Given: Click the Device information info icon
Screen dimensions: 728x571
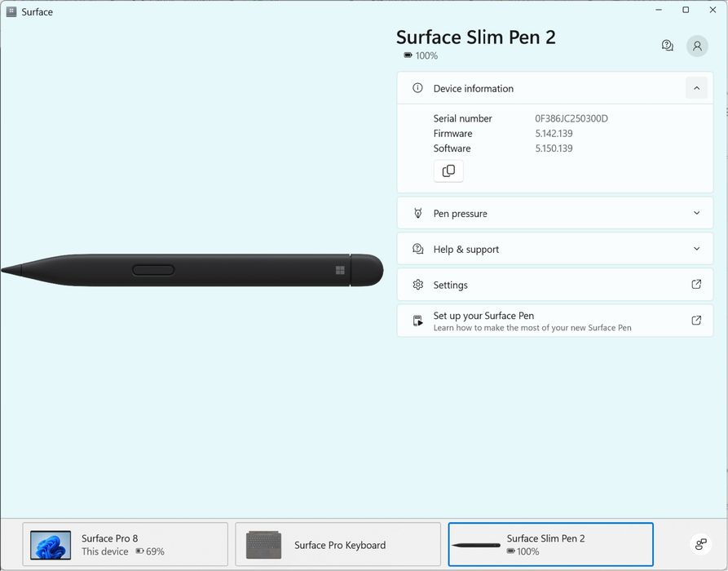Looking at the screenshot, I should (x=417, y=88).
